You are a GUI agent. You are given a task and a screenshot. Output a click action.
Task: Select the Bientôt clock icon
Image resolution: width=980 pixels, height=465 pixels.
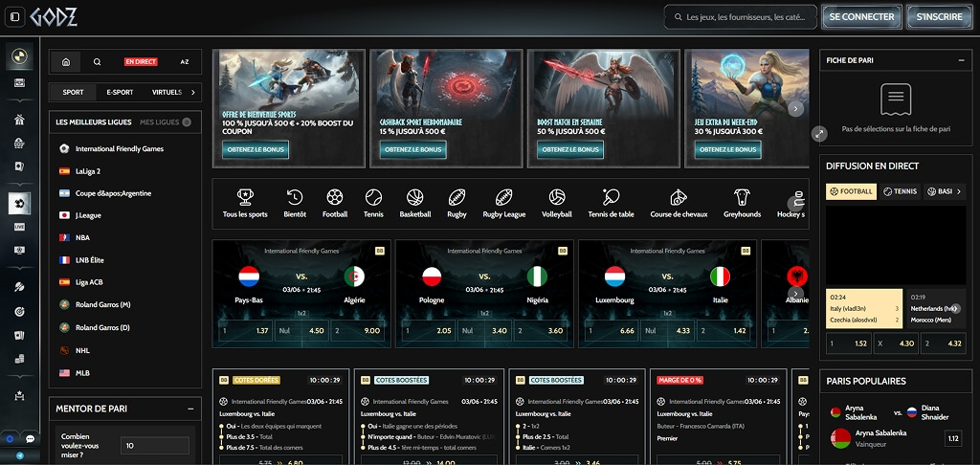click(295, 197)
